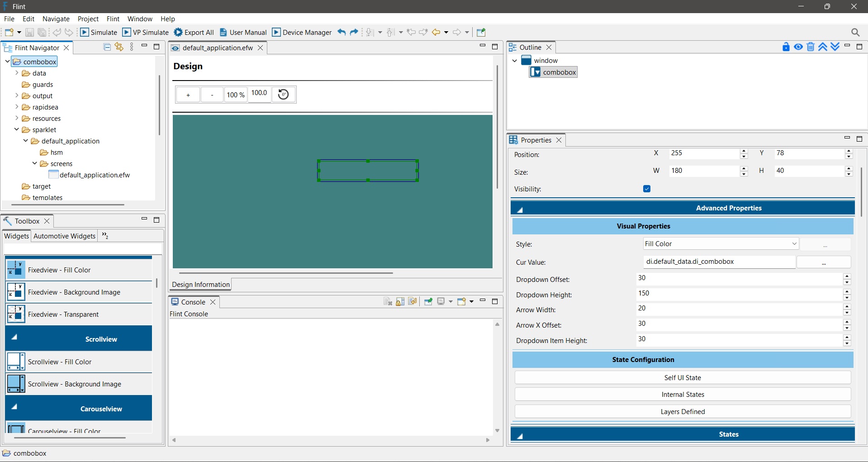Open the Flint menu

coord(113,19)
